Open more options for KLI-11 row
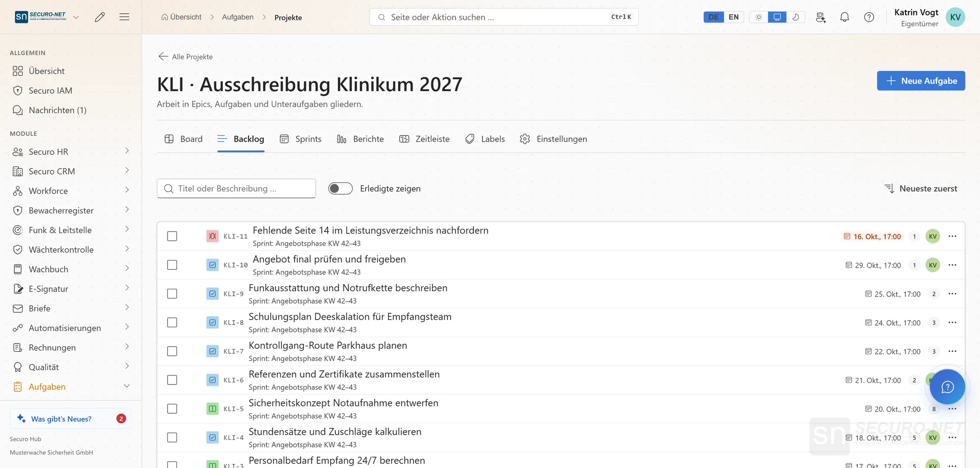Viewport: 980px width, 468px height. [952, 236]
